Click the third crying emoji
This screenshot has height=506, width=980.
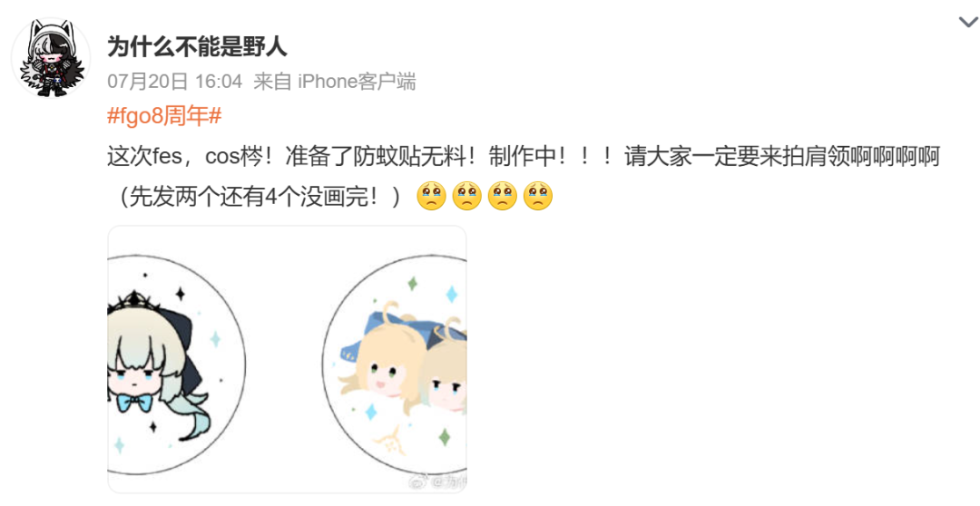click(503, 196)
